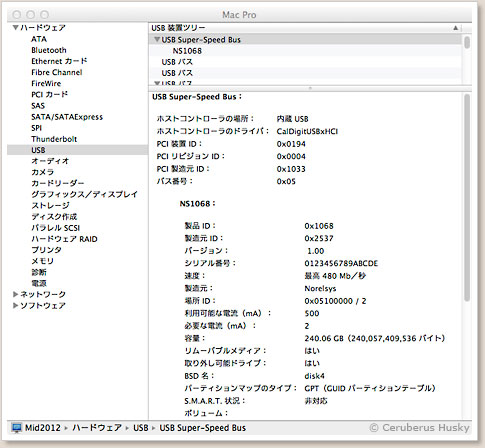Click ハードウェア in bottom path bar
The height and width of the screenshot is (448, 485).
click(x=97, y=428)
